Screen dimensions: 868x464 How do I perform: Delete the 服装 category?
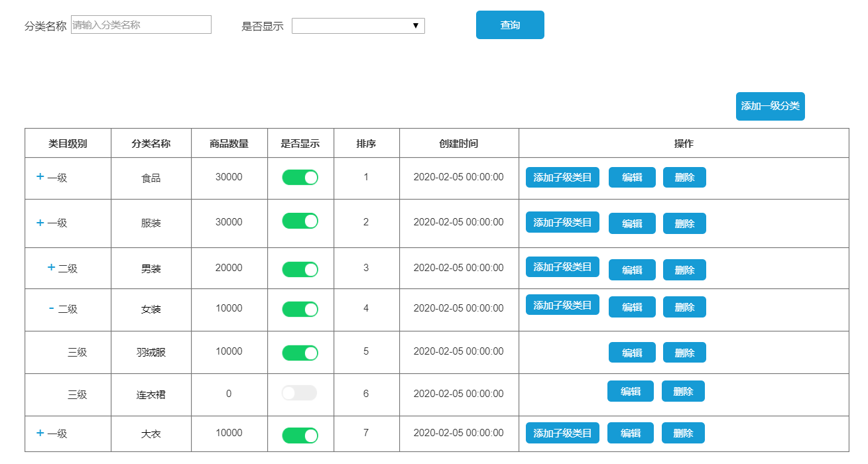684,223
